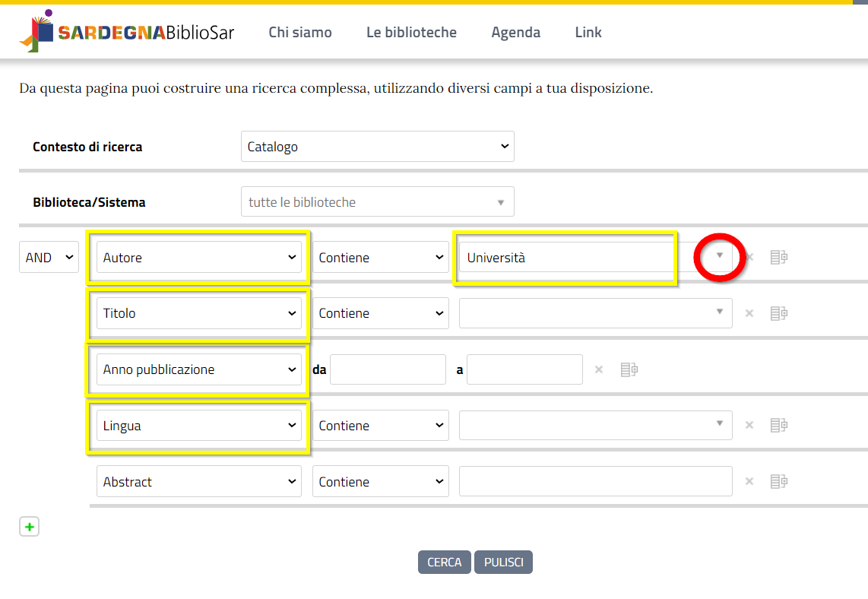Remove the Abstract row via X icon

749,482
